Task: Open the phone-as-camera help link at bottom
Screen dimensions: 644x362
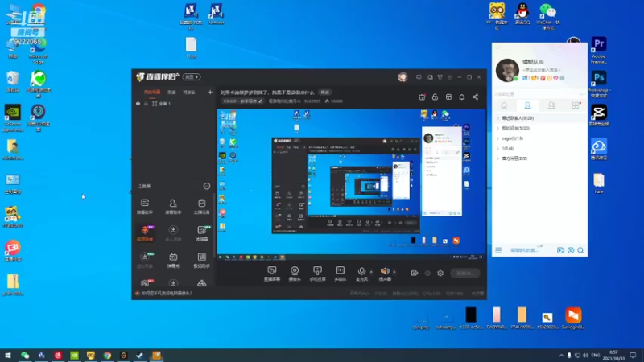Action: pos(167,294)
